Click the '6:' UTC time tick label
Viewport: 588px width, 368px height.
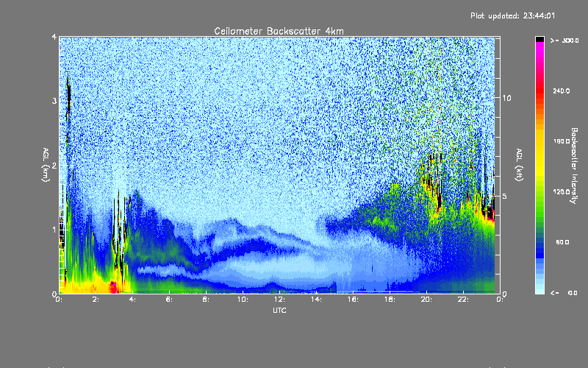170,300
